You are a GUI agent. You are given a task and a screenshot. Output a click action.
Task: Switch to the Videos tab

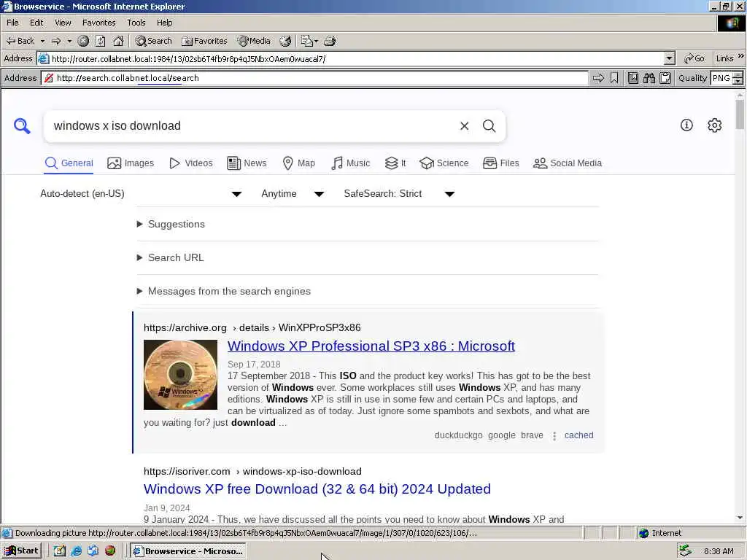coord(190,163)
